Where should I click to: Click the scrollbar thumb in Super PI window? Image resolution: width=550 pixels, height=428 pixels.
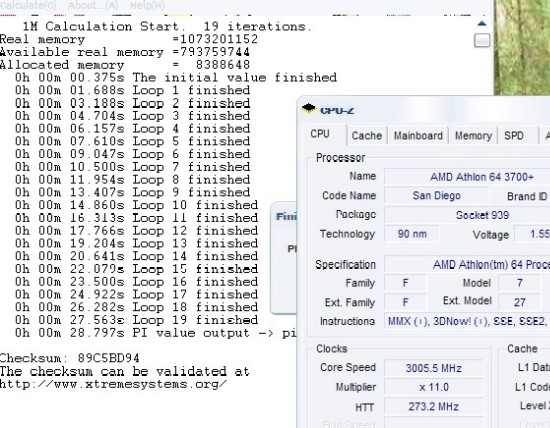click(482, 40)
